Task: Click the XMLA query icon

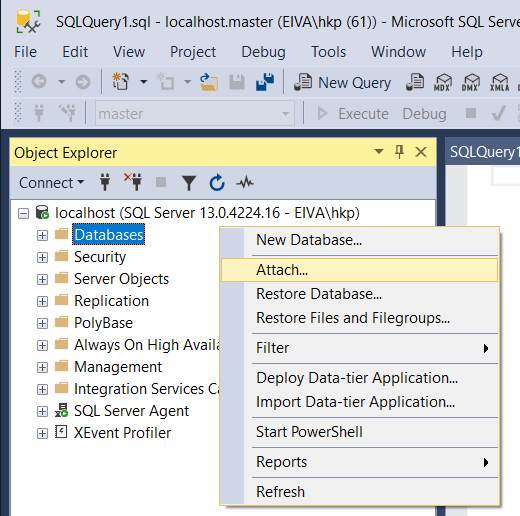Action: pos(499,82)
